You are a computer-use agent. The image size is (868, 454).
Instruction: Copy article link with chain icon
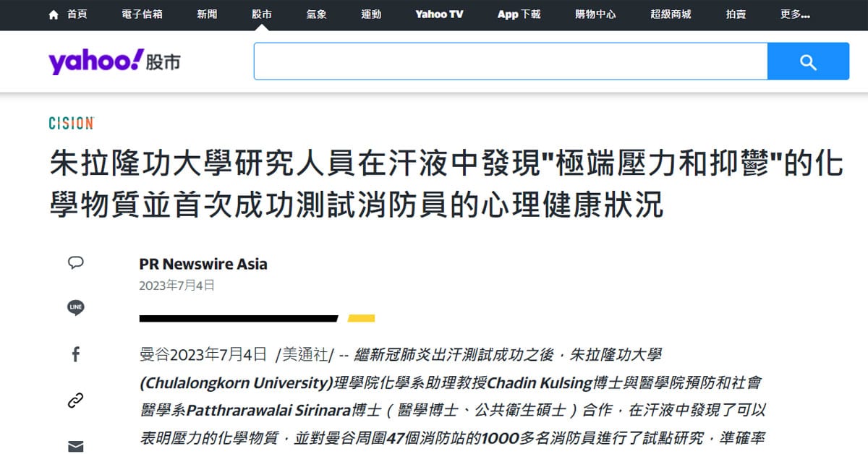coord(76,400)
